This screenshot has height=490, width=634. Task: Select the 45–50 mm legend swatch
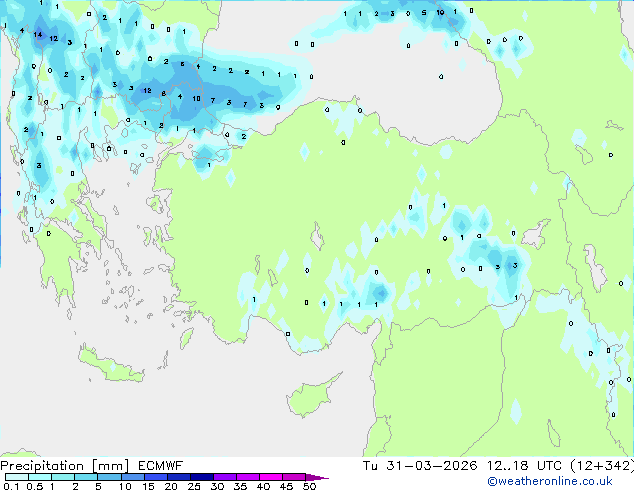coord(294,477)
